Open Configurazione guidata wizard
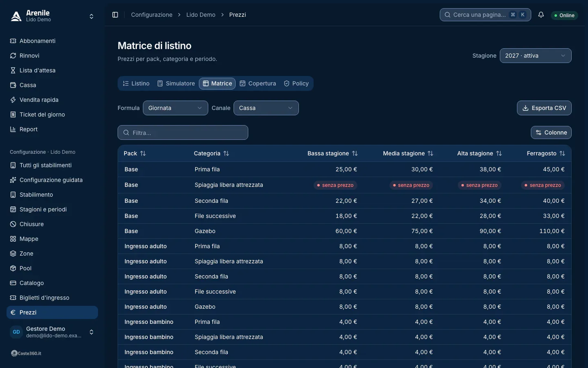Image resolution: width=588 pixels, height=368 pixels. [52, 180]
